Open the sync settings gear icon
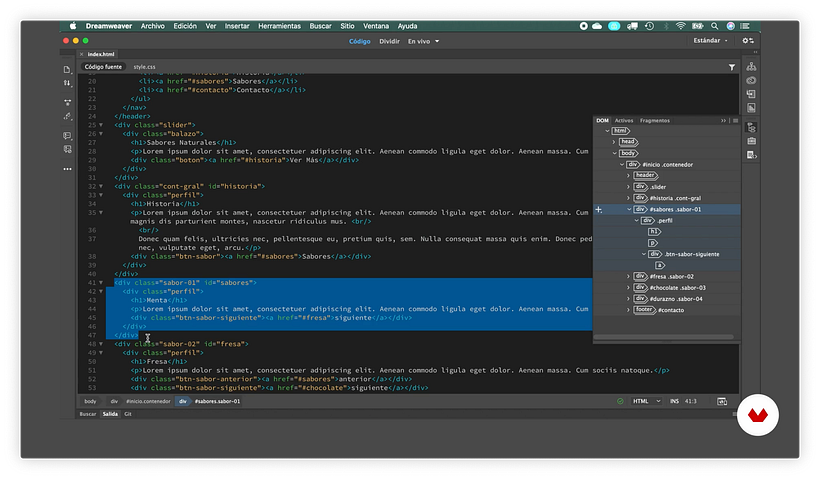The height and width of the screenshot is (479, 820). point(748,40)
